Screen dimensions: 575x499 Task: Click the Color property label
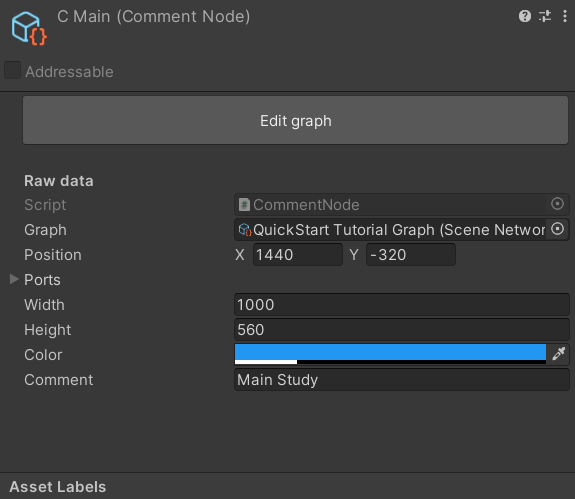point(43,355)
